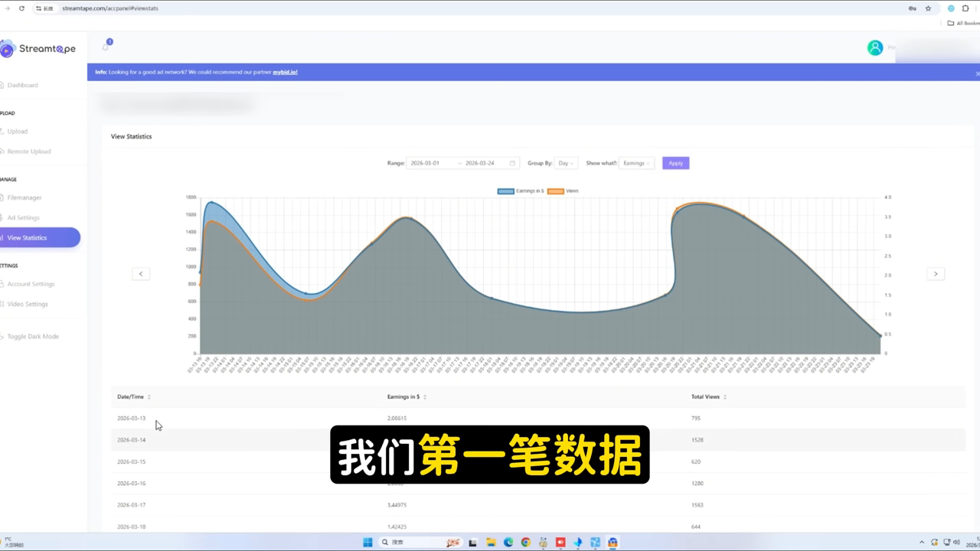Open Ad Settings in the sidebar

(x=23, y=217)
